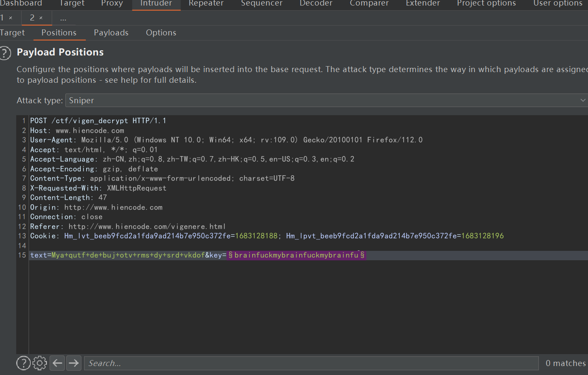The image size is (588, 375).
Task: Click the User-Agent header line
Action: [226, 140]
